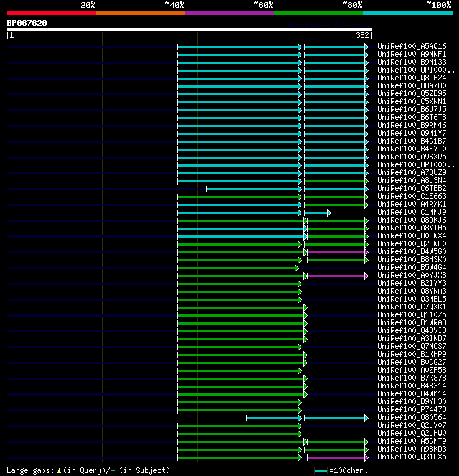Click the cyan ~100% identity legend segment

pos(408,13)
